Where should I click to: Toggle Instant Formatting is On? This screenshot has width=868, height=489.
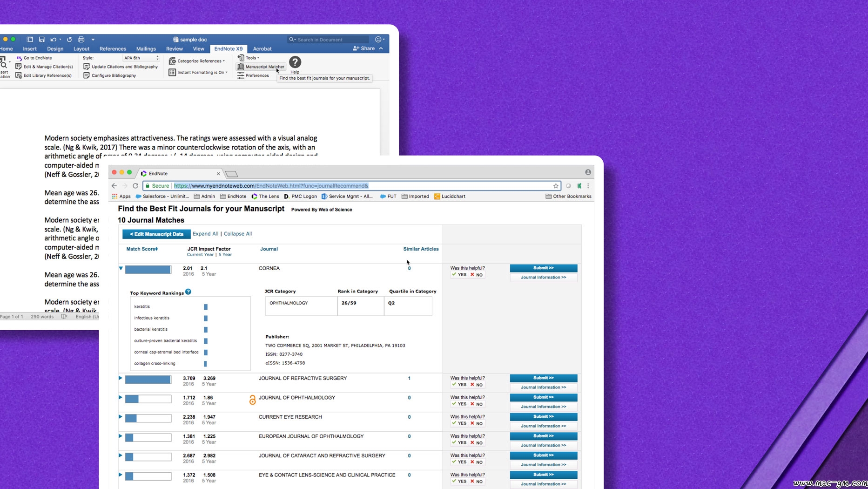[x=198, y=73]
